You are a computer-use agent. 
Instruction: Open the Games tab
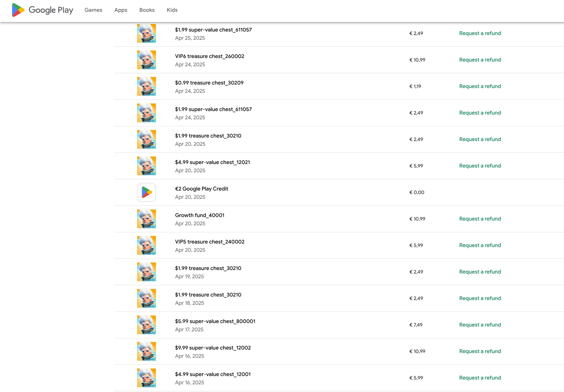pyautogui.click(x=93, y=10)
